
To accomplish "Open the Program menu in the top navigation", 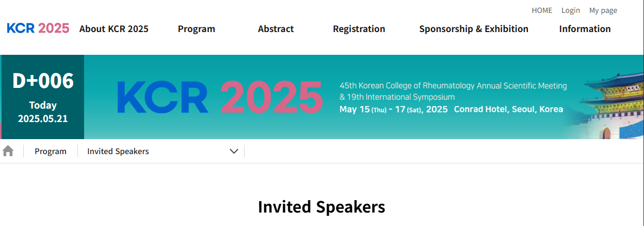I will (197, 29).
